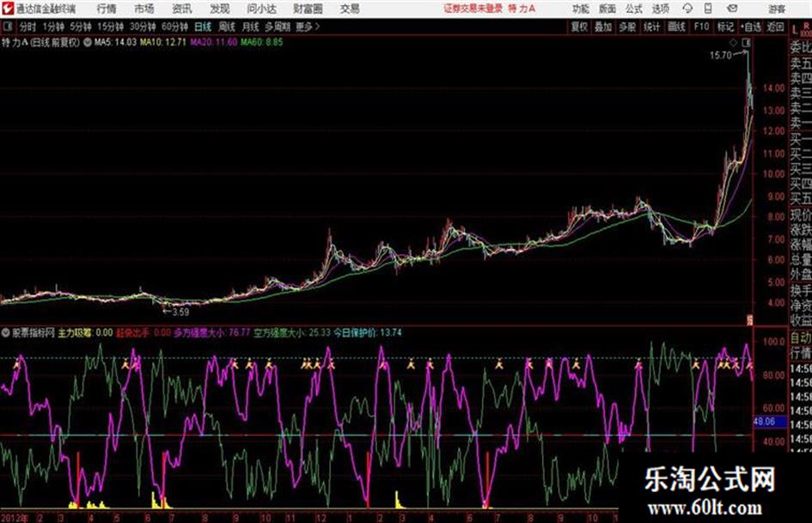This screenshot has height=523, width=812.
Task: Click the 叠加 overlay toolbar button
Action: pyautogui.click(x=602, y=27)
